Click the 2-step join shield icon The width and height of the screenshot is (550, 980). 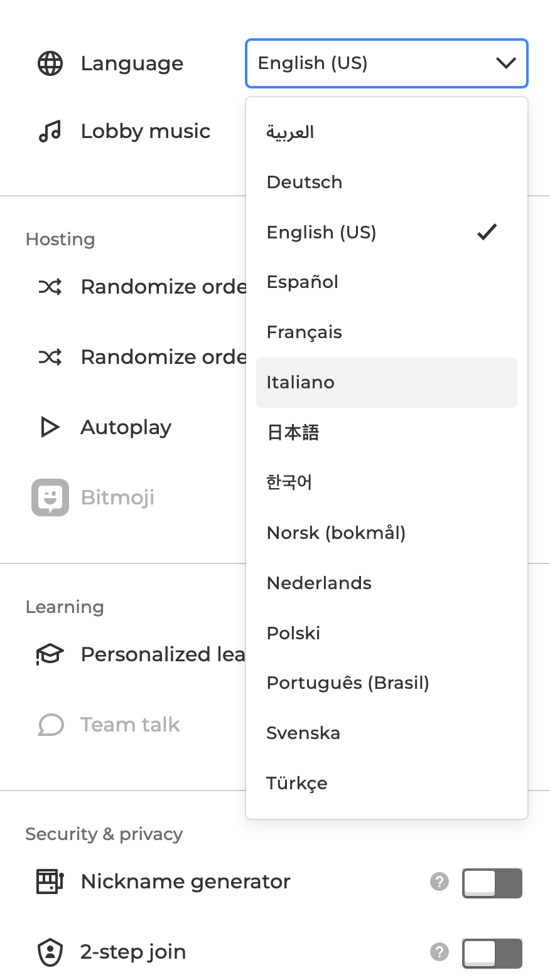coord(50,952)
